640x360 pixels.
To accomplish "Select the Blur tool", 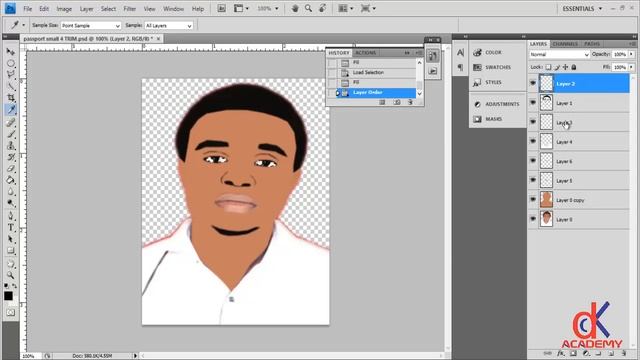I will pos(11,192).
